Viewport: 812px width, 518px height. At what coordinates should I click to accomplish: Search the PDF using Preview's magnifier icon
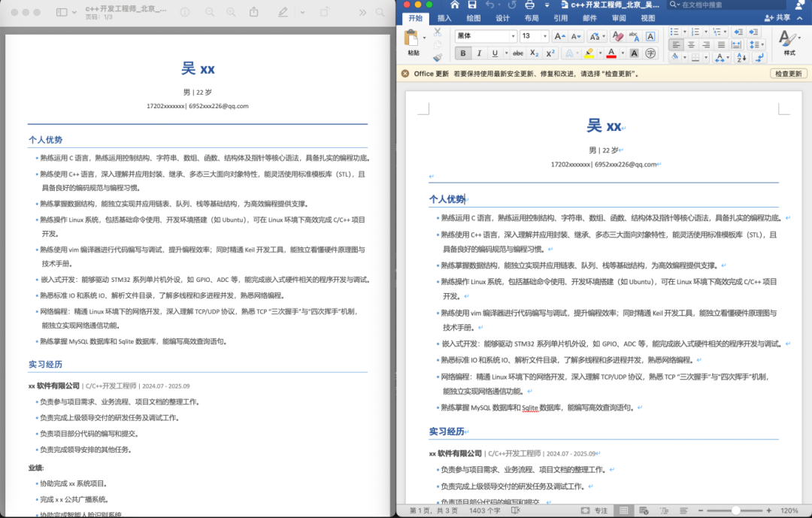[x=380, y=12]
